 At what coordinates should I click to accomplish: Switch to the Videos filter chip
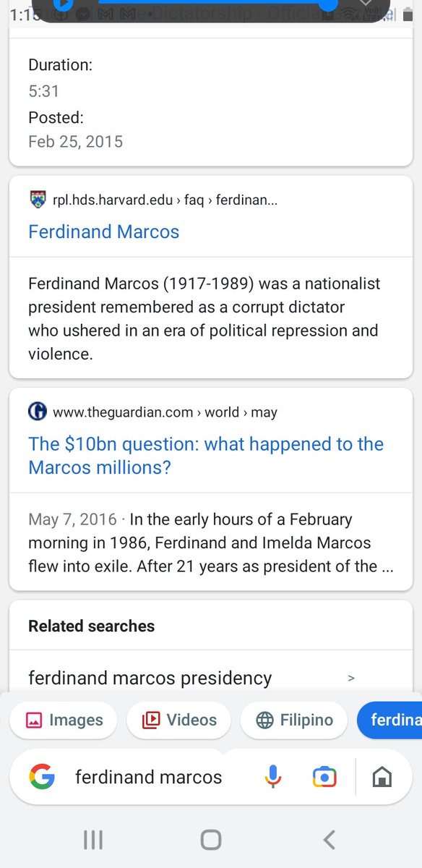point(179,720)
